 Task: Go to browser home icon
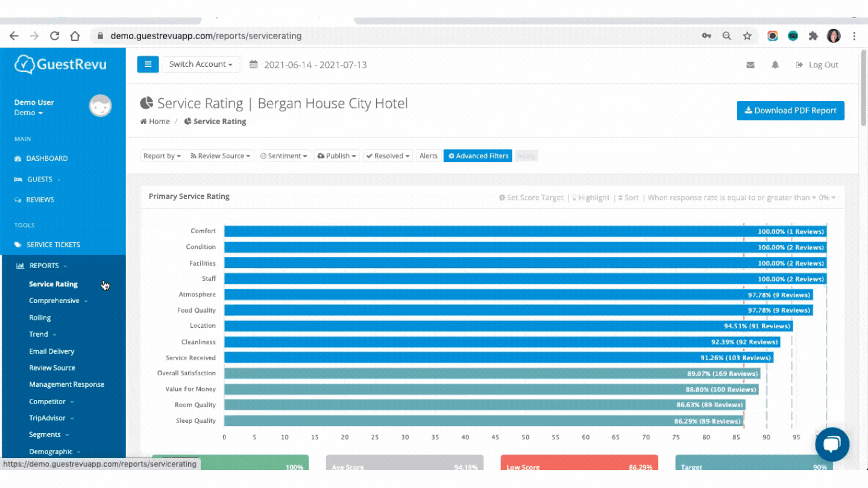click(x=75, y=36)
